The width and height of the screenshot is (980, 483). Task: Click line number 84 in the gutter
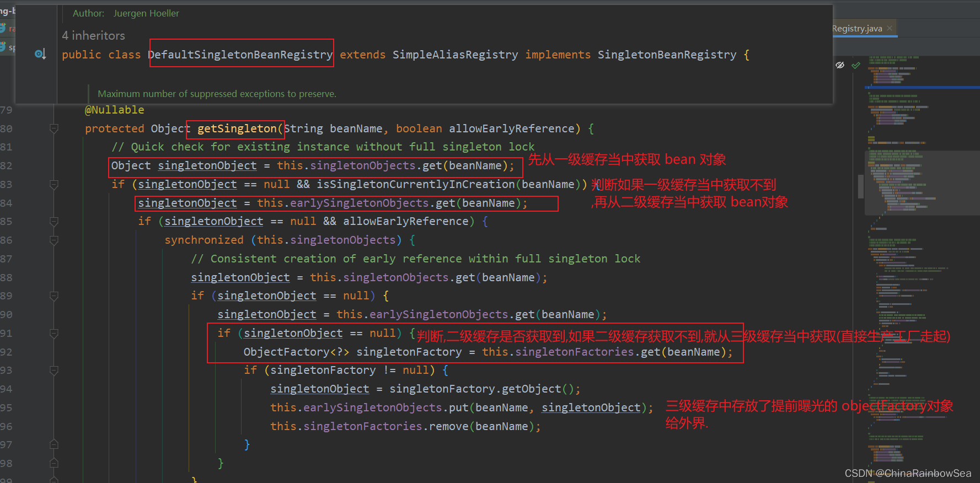[x=6, y=203]
